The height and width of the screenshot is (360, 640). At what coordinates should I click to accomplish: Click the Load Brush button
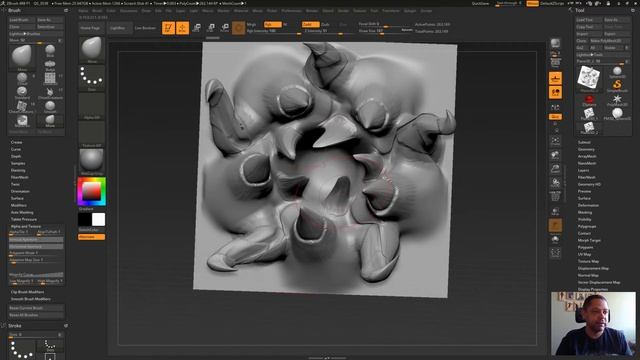[x=22, y=20]
